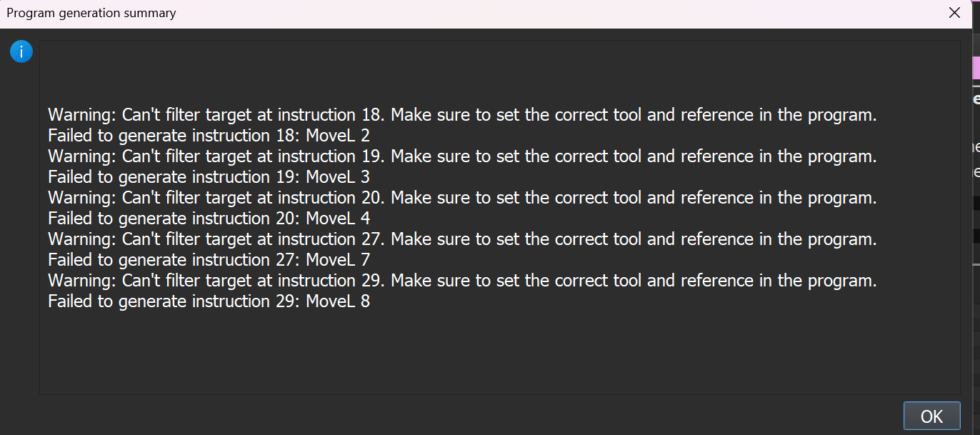Click the 'Program generation summary' title text
The image size is (980, 435).
pos(91,13)
